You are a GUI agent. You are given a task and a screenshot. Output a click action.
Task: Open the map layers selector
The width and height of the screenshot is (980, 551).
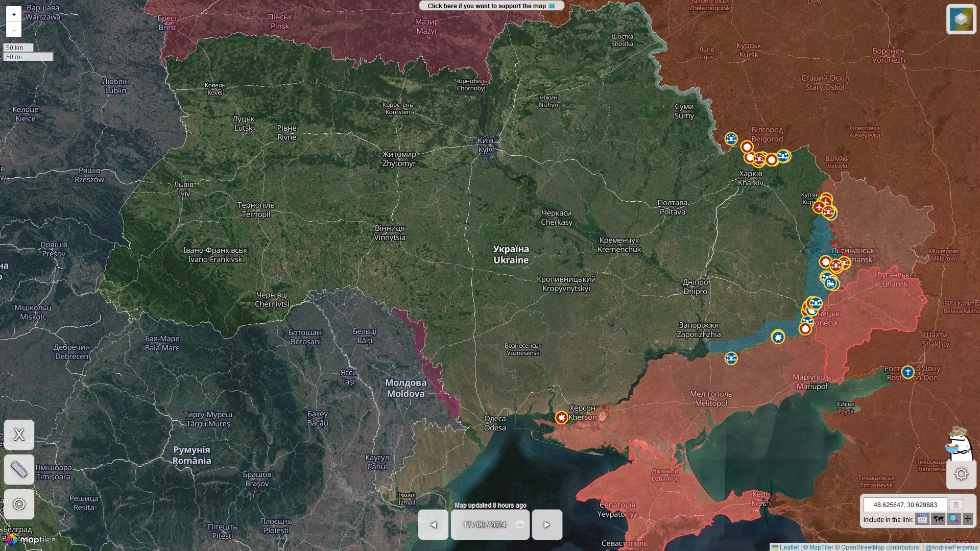(961, 19)
